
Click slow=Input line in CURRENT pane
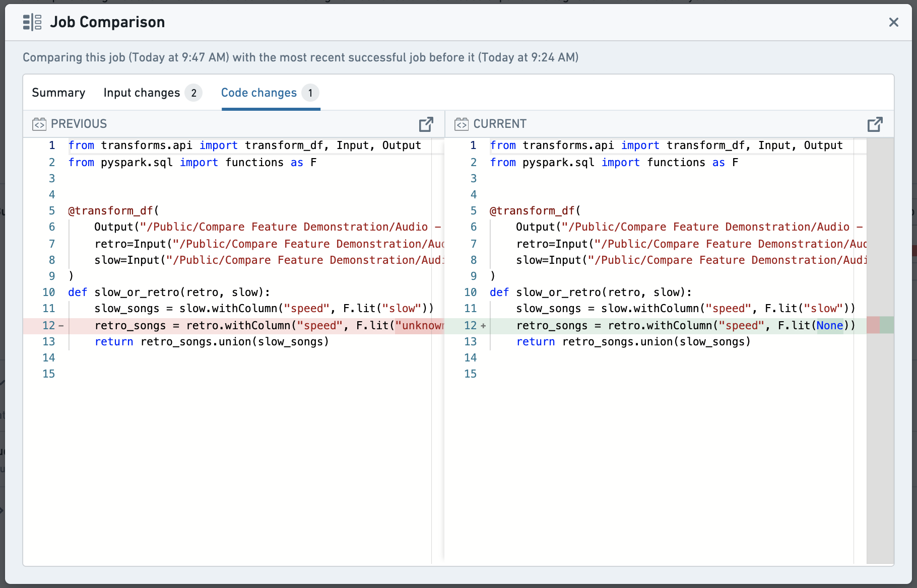(x=691, y=260)
